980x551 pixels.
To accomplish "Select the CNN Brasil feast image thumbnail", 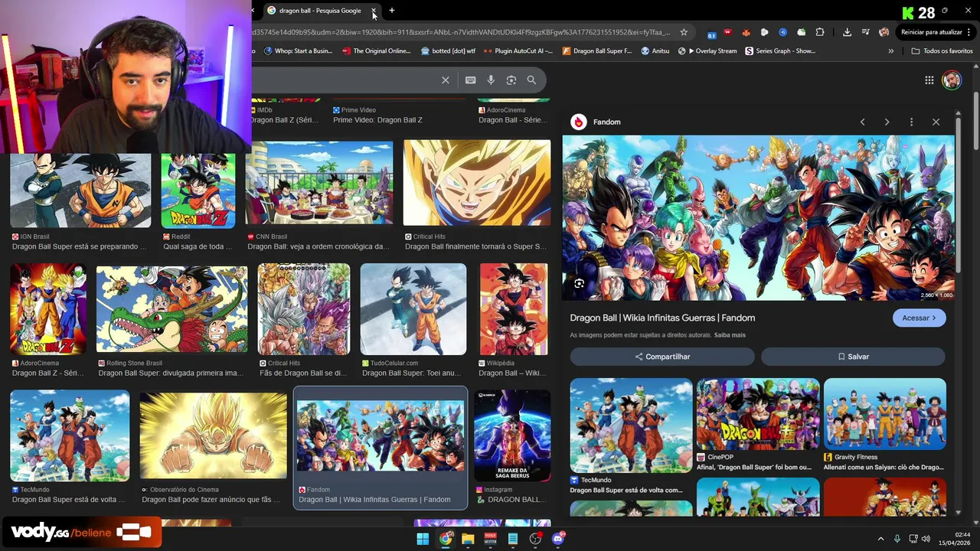I will tap(319, 184).
